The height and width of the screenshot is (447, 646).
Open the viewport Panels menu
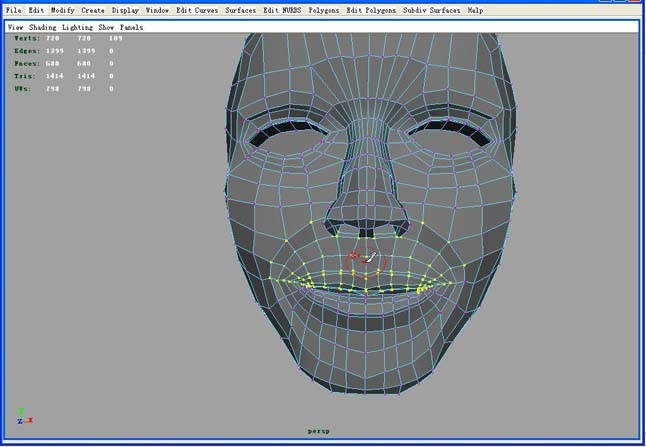tap(131, 27)
